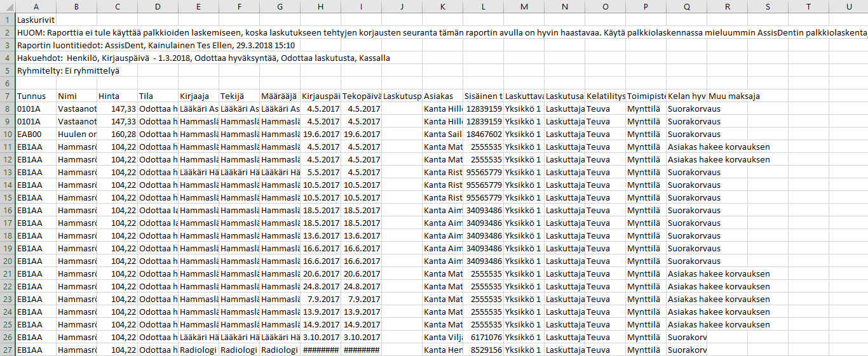Viewport: 868px width, 356px height.
Task: Click 'Kanta Viljä' customer cell in row 26
Action: [442, 337]
